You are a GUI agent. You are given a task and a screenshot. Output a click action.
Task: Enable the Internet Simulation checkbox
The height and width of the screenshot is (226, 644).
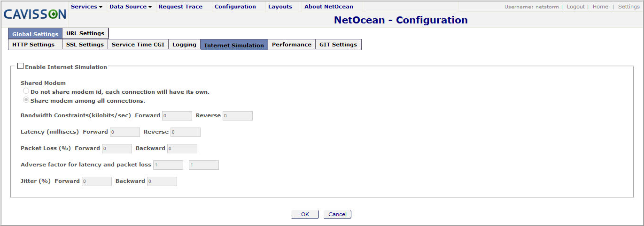20,67
